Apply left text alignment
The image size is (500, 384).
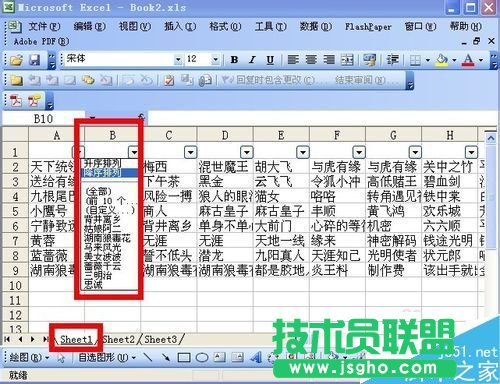[293, 60]
